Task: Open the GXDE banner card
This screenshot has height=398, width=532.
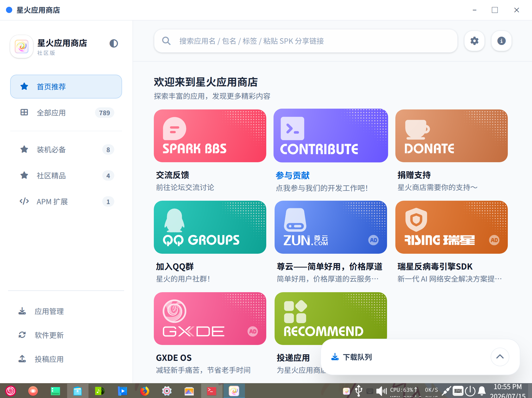Action: pos(210,319)
